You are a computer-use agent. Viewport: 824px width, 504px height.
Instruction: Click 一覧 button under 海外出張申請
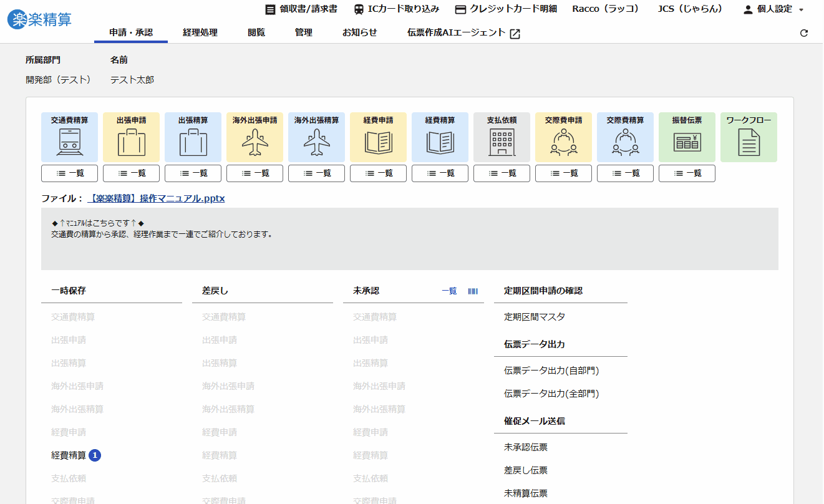(x=254, y=173)
